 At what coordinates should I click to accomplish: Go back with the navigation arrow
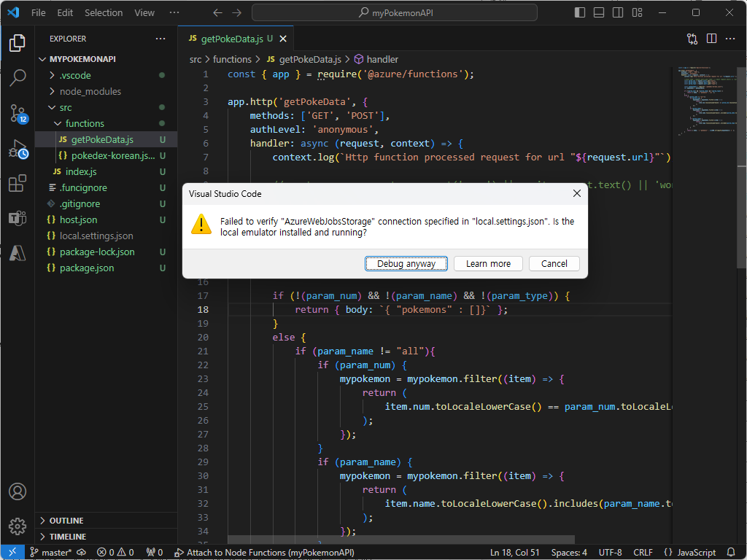[x=217, y=13]
